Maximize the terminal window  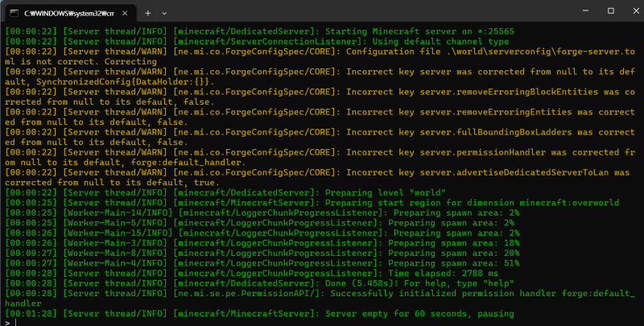[611, 10]
